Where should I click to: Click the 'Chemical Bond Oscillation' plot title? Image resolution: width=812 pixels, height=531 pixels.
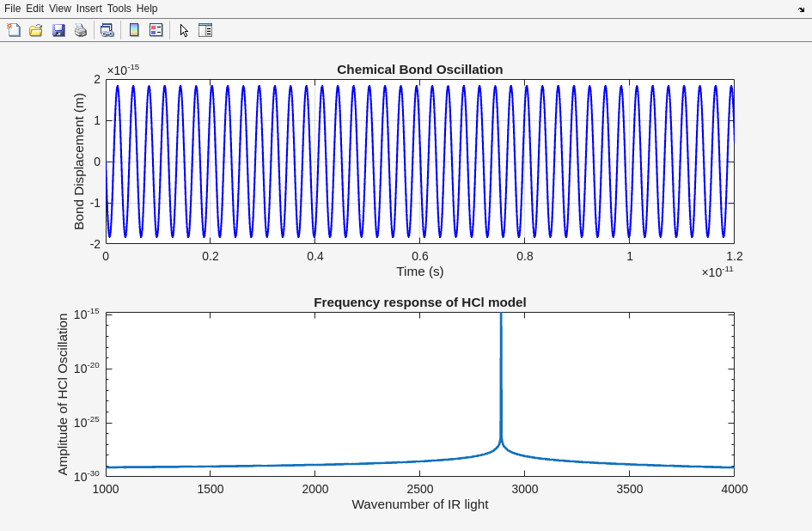click(x=419, y=70)
